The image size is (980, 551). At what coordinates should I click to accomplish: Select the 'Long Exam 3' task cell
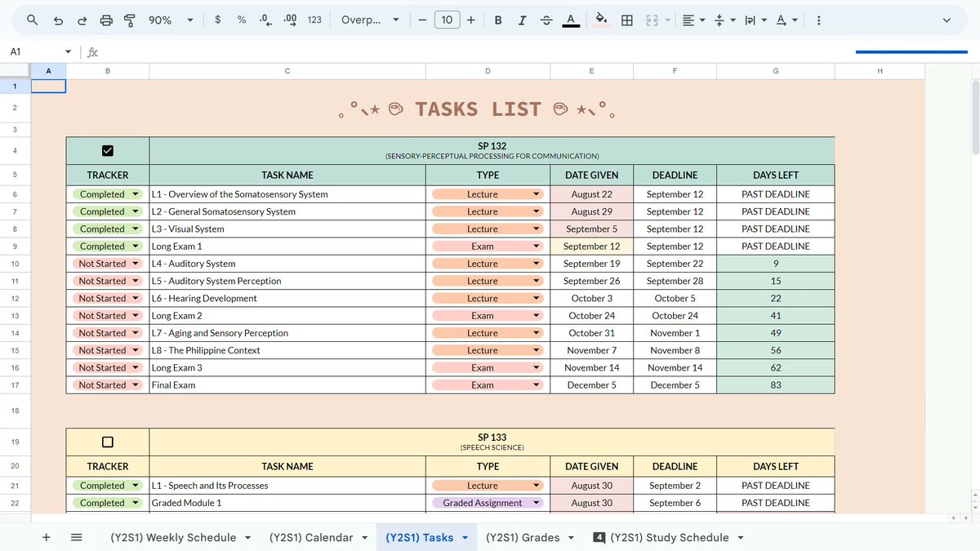(x=287, y=368)
